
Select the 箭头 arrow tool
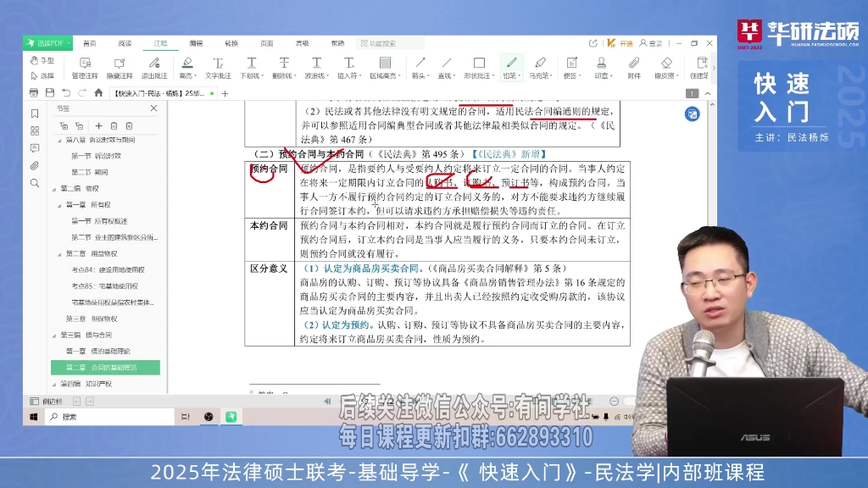coord(420,68)
